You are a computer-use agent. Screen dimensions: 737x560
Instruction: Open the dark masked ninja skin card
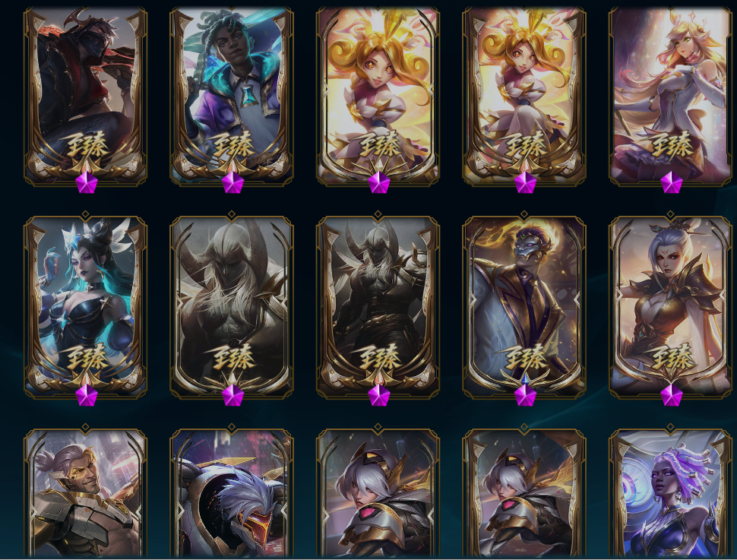(86, 96)
